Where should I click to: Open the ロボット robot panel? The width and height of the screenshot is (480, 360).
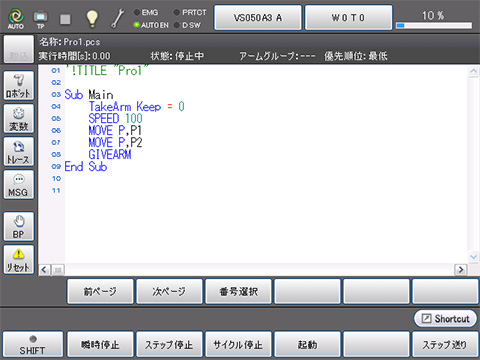coord(19,86)
